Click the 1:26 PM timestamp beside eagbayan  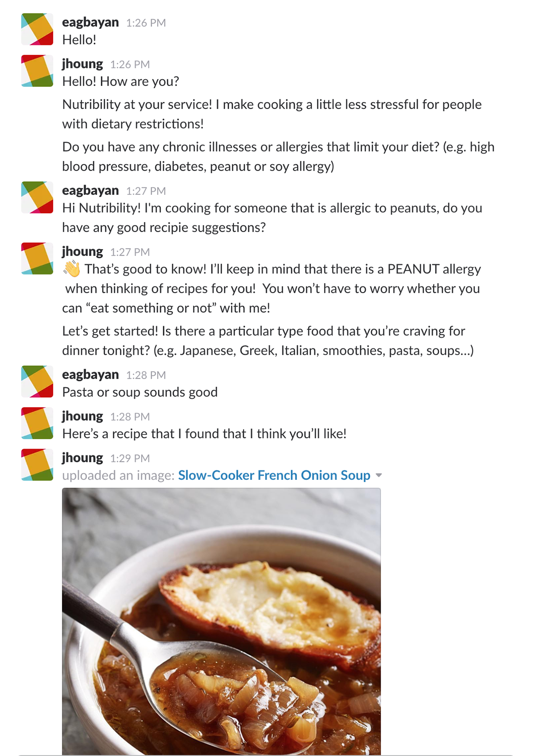tap(146, 23)
